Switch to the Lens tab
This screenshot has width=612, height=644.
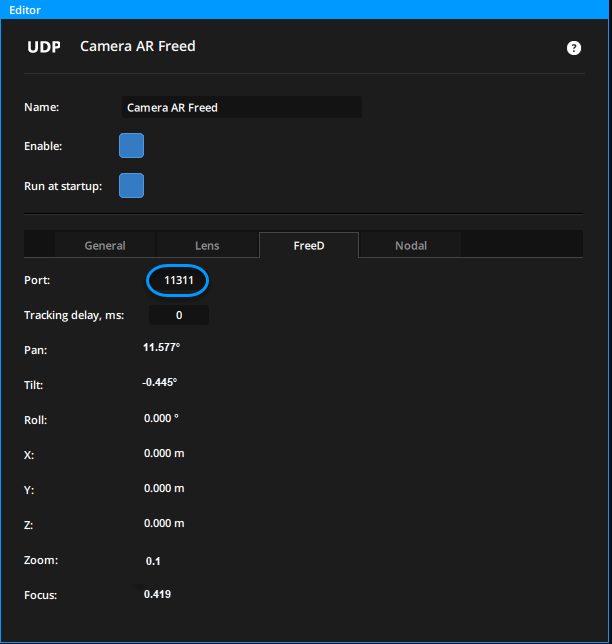207,245
